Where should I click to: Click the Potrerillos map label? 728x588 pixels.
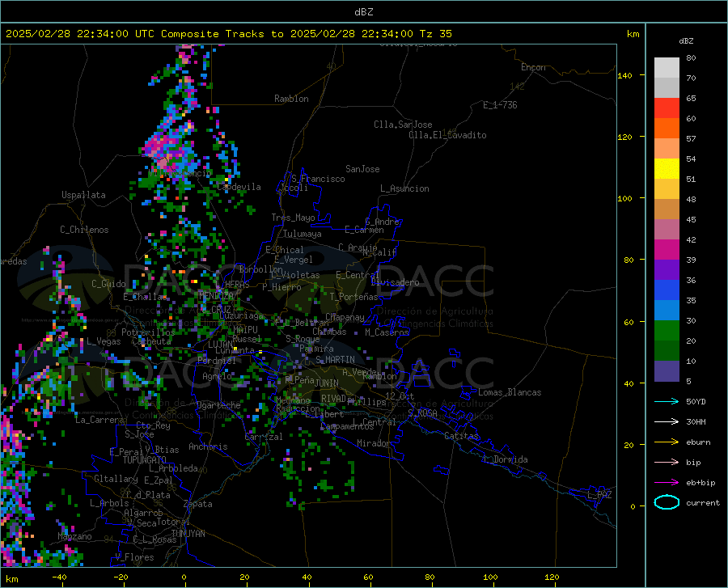[x=148, y=332]
